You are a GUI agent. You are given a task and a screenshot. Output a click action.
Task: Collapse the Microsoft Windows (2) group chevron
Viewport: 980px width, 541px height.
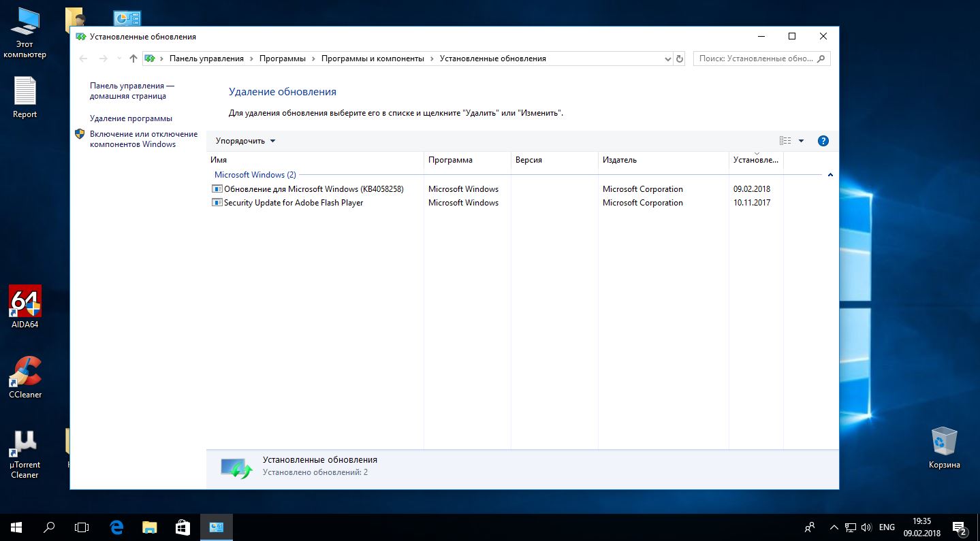click(830, 175)
